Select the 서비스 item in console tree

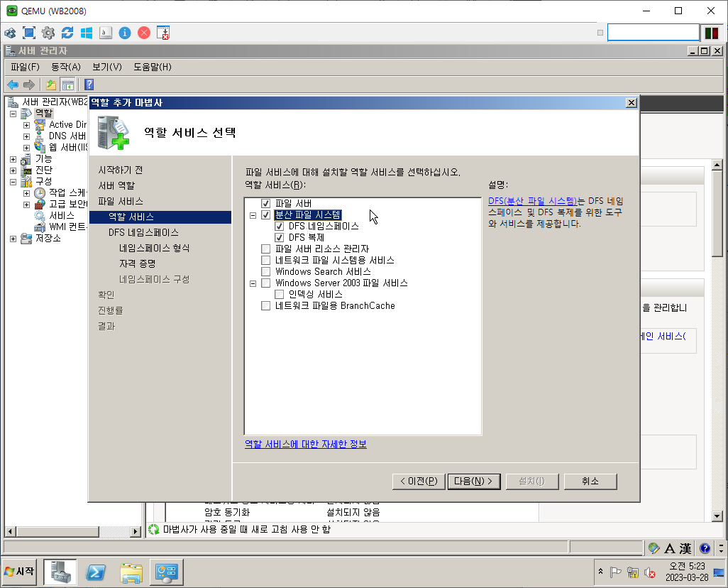[x=61, y=216]
